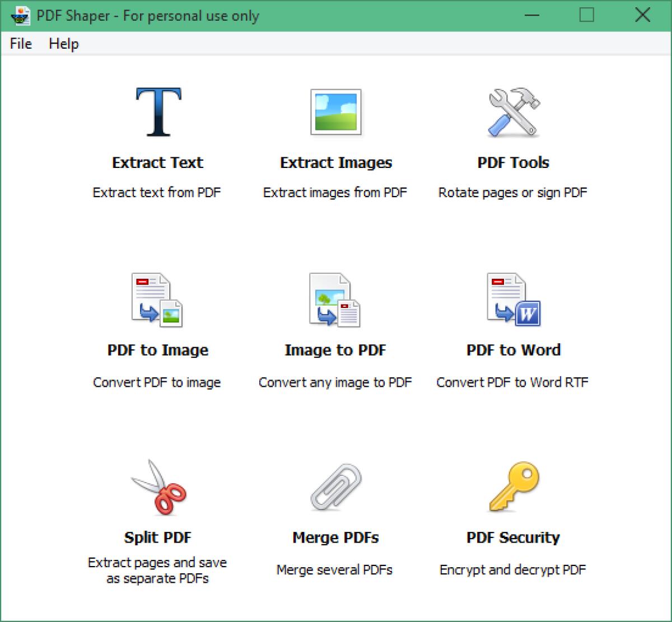Click the "Merge PDFs" bold title
Image resolution: width=672 pixels, height=622 pixels.
335,538
